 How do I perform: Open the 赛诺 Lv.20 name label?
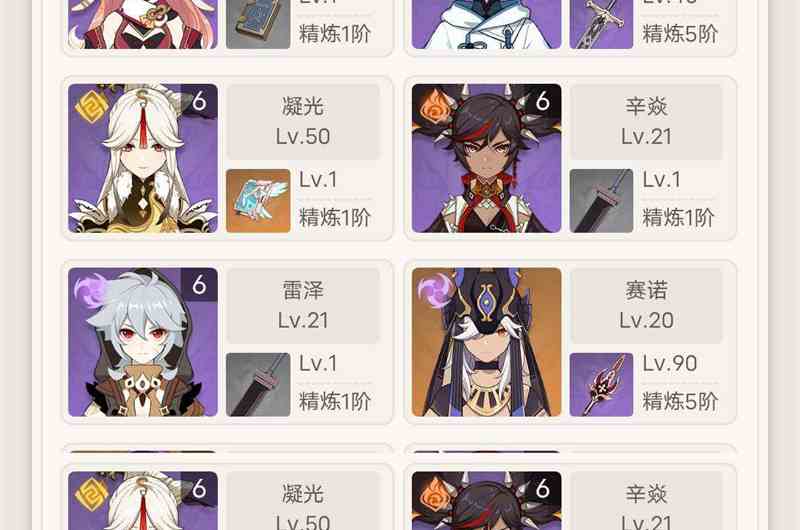646,306
